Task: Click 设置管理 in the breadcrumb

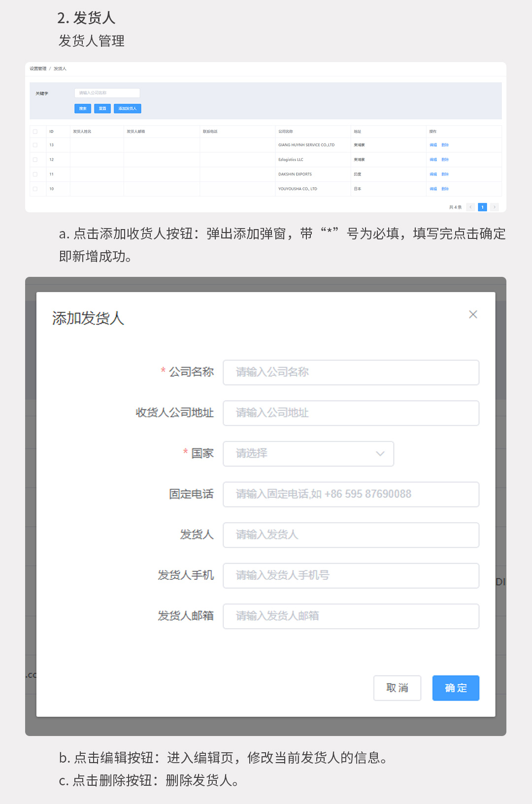Action: click(x=38, y=69)
